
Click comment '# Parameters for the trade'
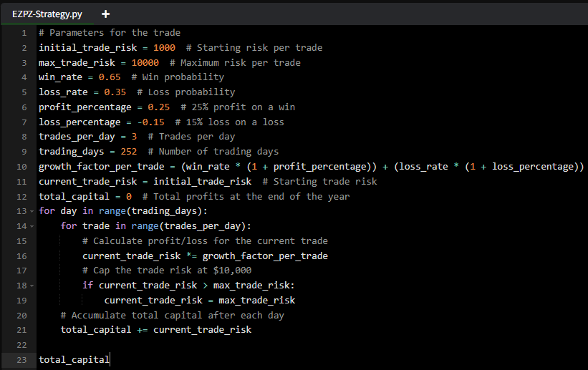(110, 33)
